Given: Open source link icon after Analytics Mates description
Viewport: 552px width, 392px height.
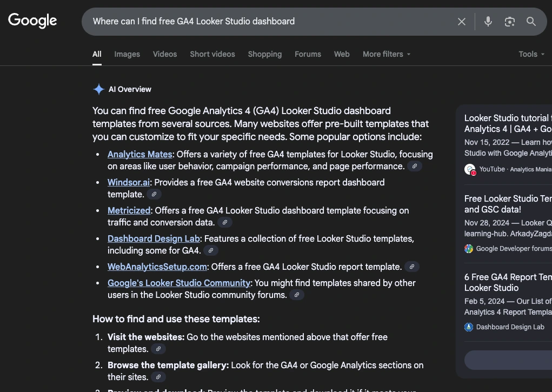Looking at the screenshot, I should click(415, 166).
